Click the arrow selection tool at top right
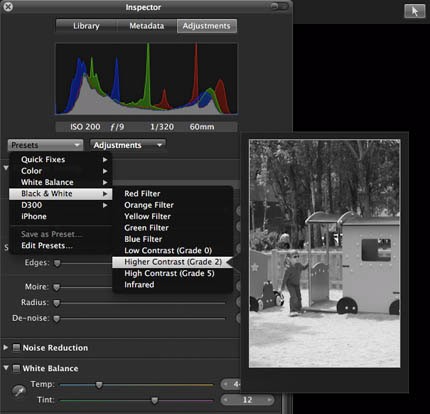This screenshot has width=430, height=414. coord(415,11)
